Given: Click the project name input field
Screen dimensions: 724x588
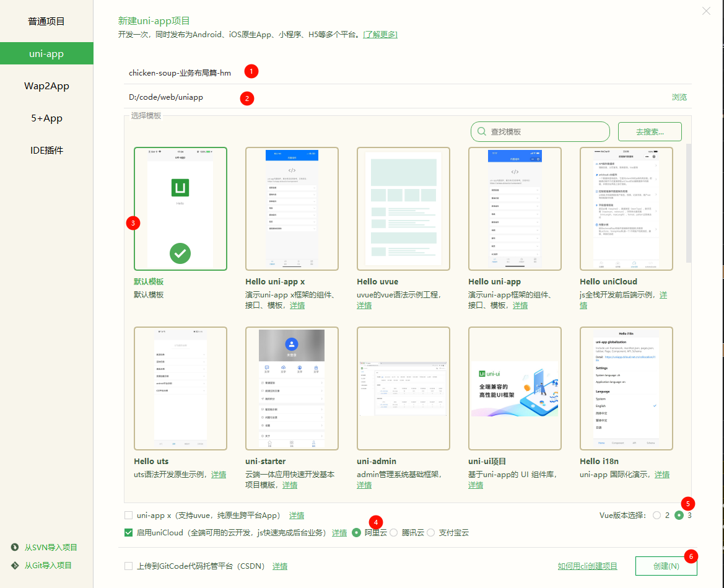Looking at the screenshot, I should point(408,72).
